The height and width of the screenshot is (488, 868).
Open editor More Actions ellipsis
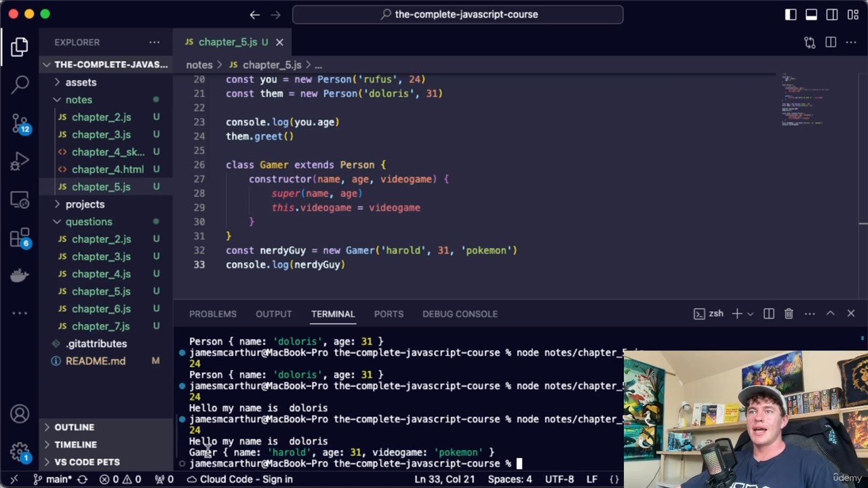click(x=851, y=42)
